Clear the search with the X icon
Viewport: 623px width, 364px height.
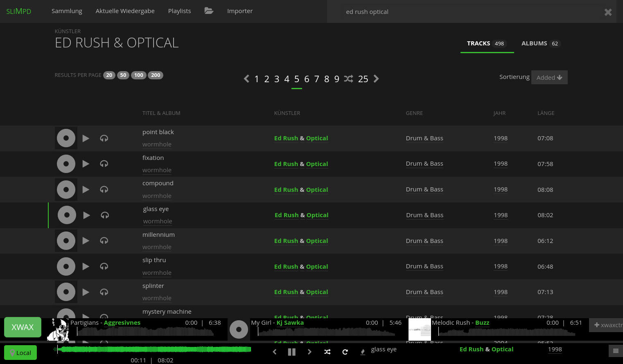(x=608, y=12)
